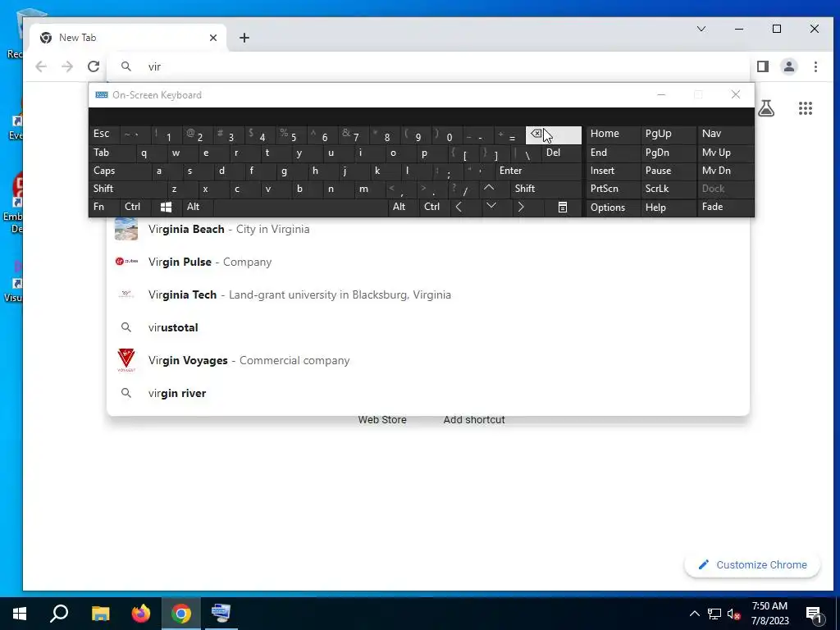Click the muted volume tray icon
This screenshot has width=840, height=630.
[x=734, y=614]
